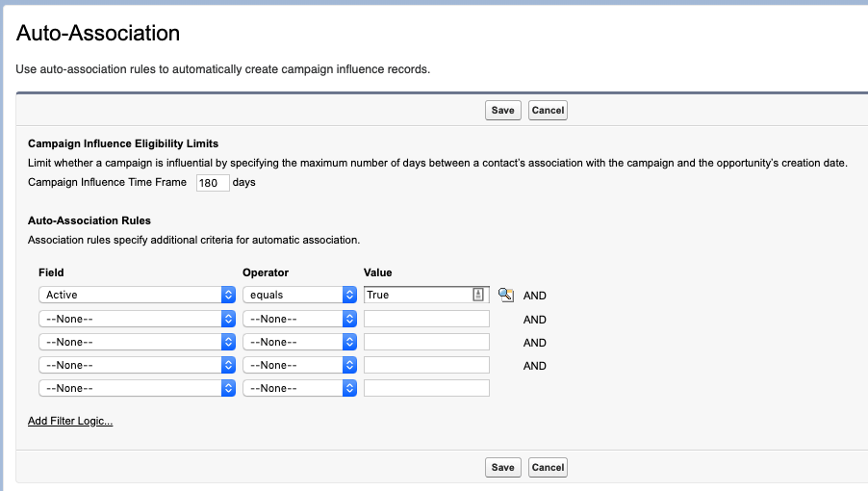Click the autofill icon inside True value field

[478, 295]
